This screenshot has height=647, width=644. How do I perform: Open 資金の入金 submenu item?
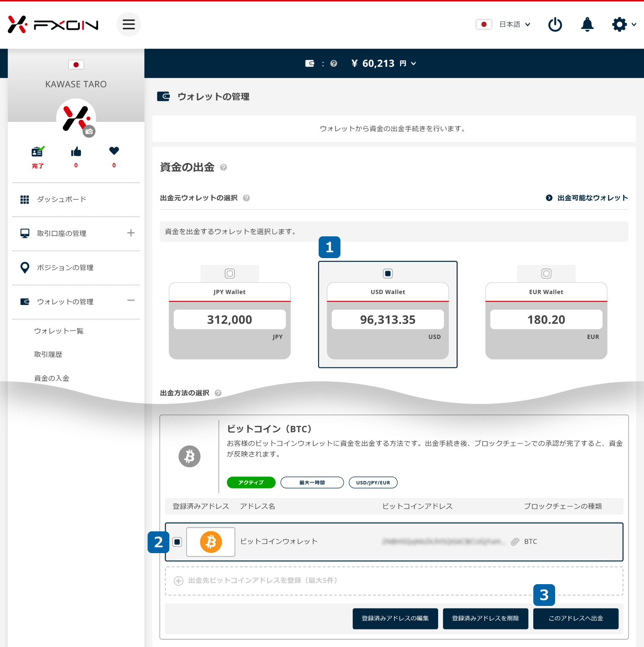coord(52,378)
